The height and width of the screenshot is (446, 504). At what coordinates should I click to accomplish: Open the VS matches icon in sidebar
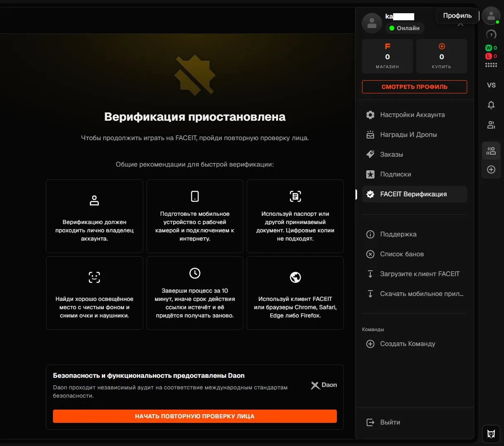click(x=491, y=85)
